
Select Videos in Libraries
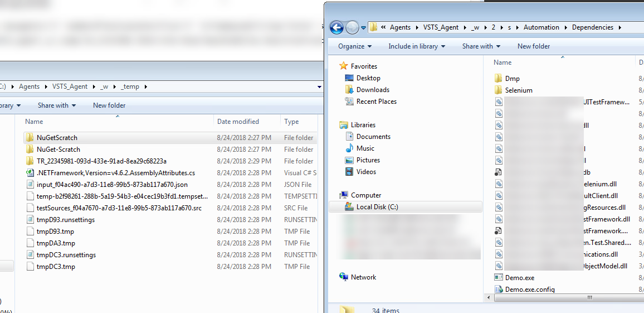pyautogui.click(x=367, y=171)
